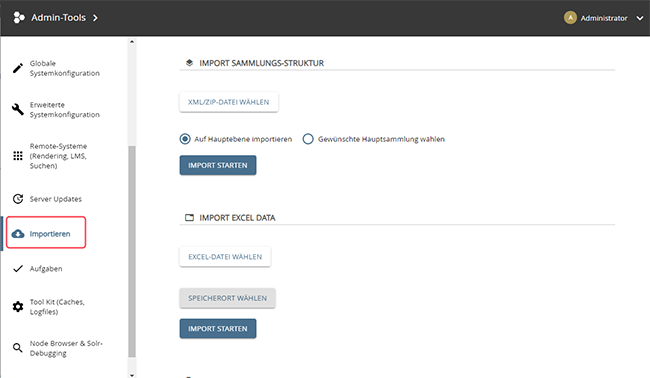Click the folder icon beside Import Excel Data
This screenshot has height=378, width=650.
coord(189,218)
